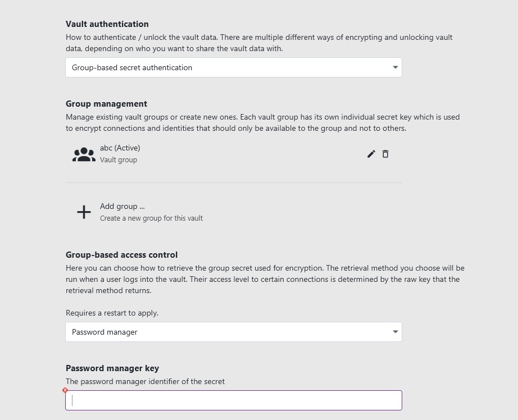The width and height of the screenshot is (518, 420).
Task: Click the 'Password manager key' label
Action: coord(112,368)
